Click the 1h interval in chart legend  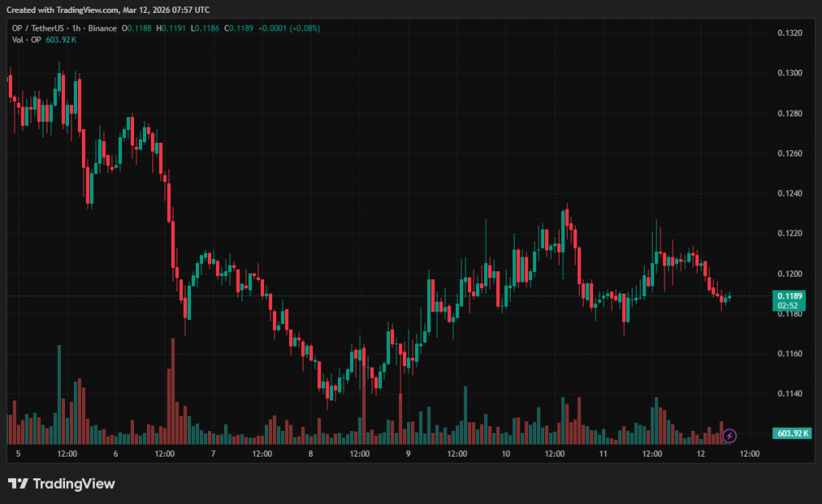tap(79, 28)
